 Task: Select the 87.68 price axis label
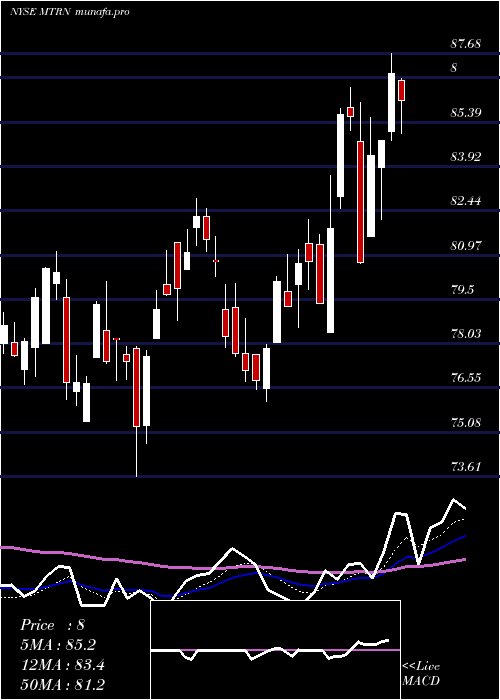[x=466, y=44]
